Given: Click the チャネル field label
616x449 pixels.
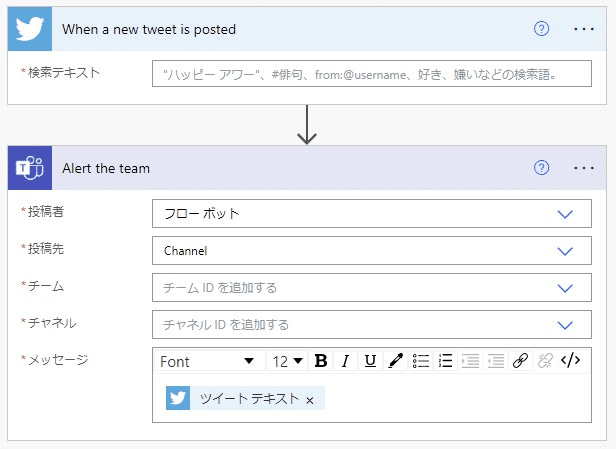Looking at the screenshot, I should (52, 323).
